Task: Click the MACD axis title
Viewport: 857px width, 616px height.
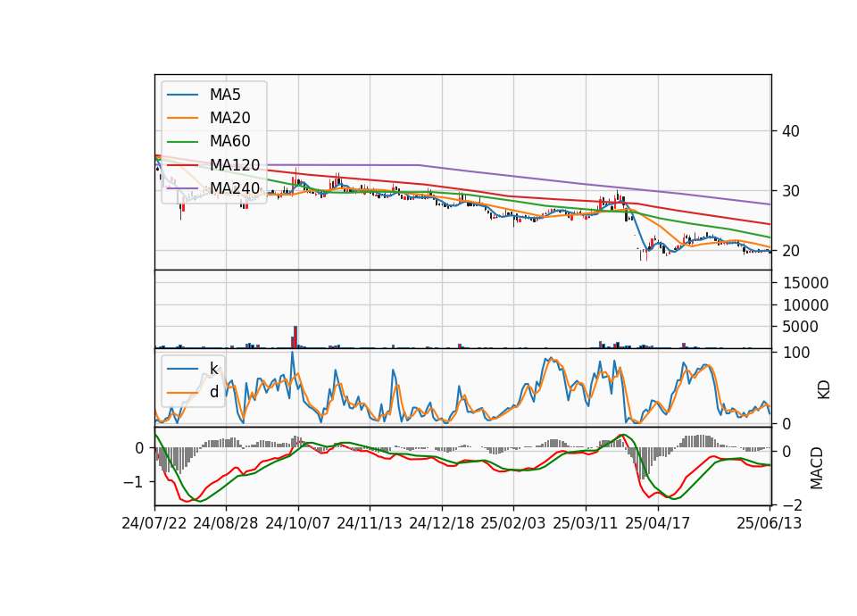Action: point(817,468)
